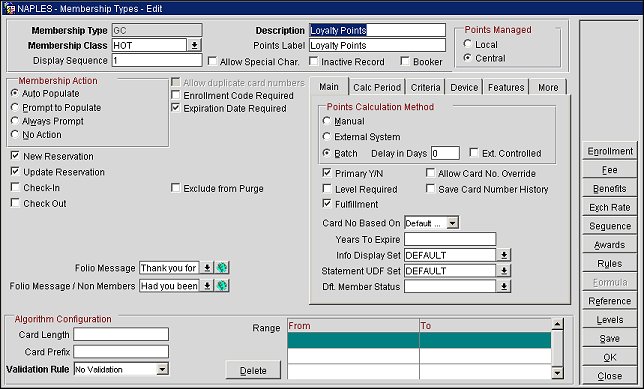Enable Exclude from Purge checkbox
This screenshot has height=389, width=644.
click(x=176, y=188)
